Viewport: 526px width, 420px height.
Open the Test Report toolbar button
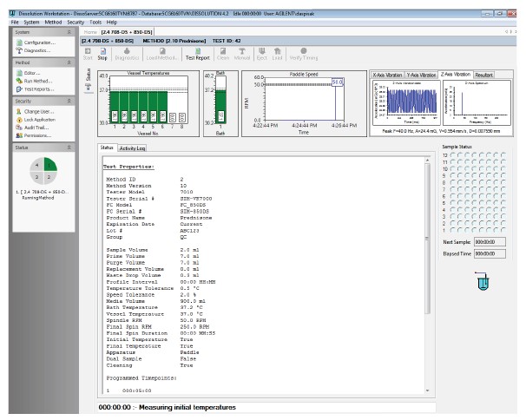point(198,54)
